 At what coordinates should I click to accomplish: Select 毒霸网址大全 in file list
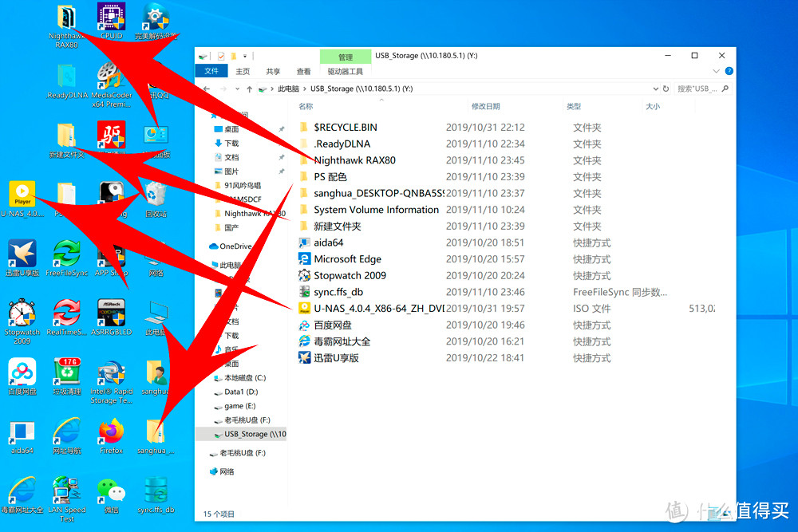(x=342, y=341)
